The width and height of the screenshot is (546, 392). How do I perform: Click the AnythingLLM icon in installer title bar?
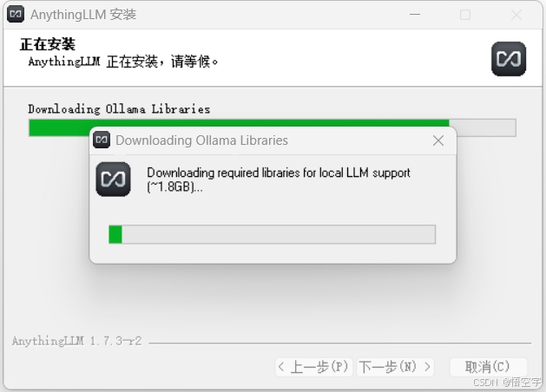pyautogui.click(x=16, y=14)
